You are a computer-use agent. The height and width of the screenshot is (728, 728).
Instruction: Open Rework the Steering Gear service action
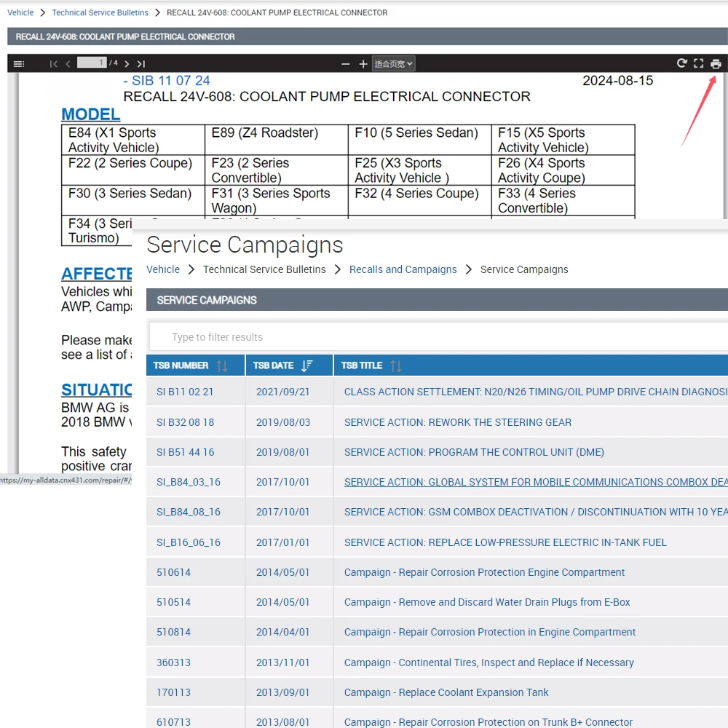[x=457, y=422]
